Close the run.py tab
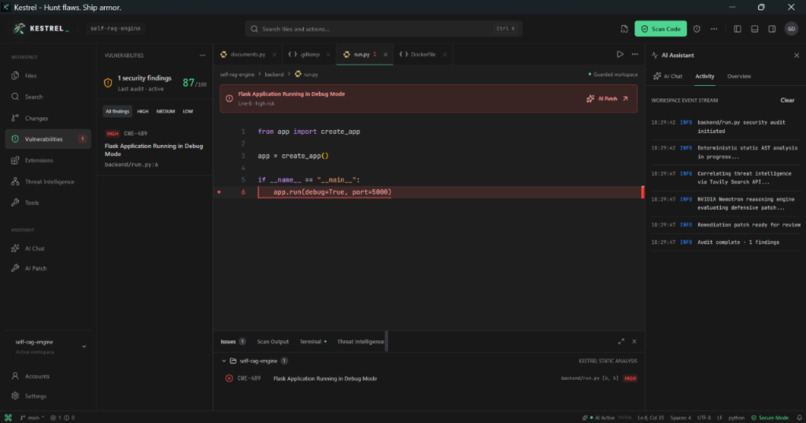 386,54
